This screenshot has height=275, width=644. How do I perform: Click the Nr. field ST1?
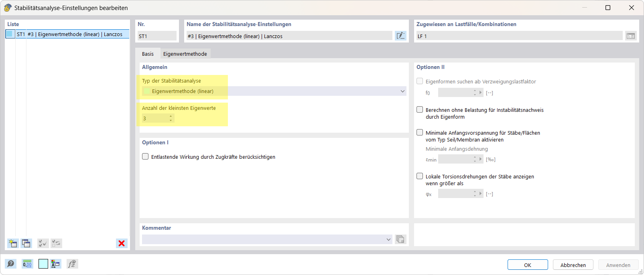[157, 36]
